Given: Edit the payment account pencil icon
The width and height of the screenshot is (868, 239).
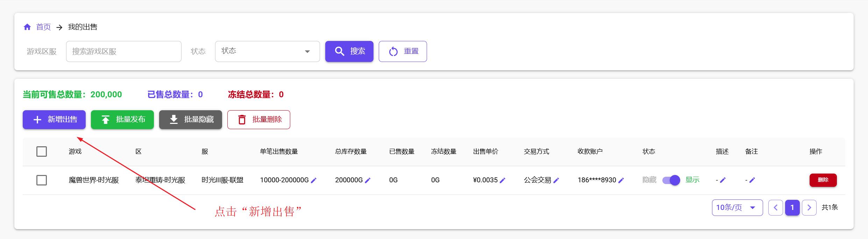Looking at the screenshot, I should pyautogui.click(x=621, y=180).
